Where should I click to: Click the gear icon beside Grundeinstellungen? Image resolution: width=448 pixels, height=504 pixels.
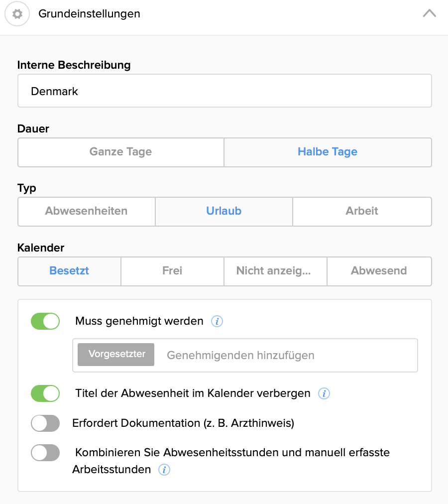click(17, 14)
